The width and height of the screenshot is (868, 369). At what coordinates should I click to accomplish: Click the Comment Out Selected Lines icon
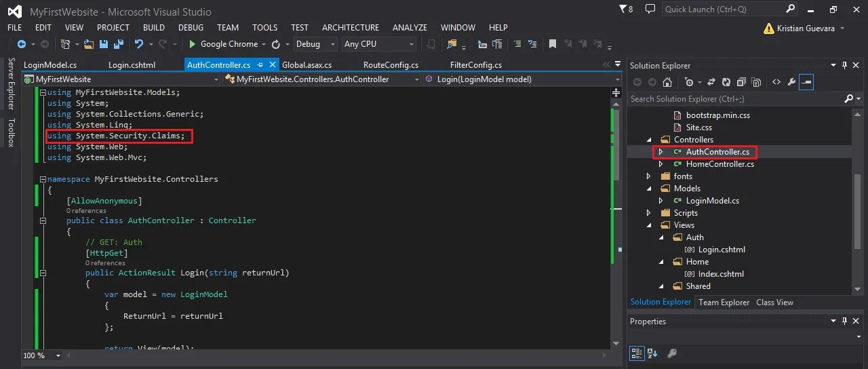pos(517,44)
